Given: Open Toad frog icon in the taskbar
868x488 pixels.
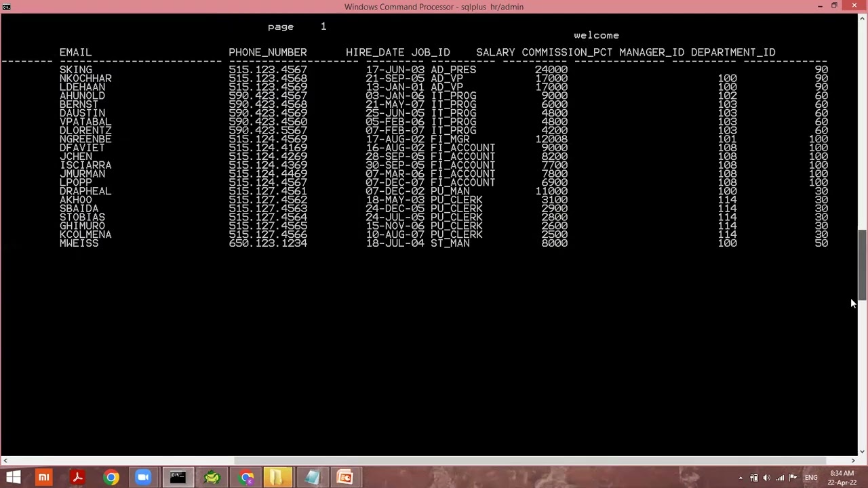Looking at the screenshot, I should [212, 477].
